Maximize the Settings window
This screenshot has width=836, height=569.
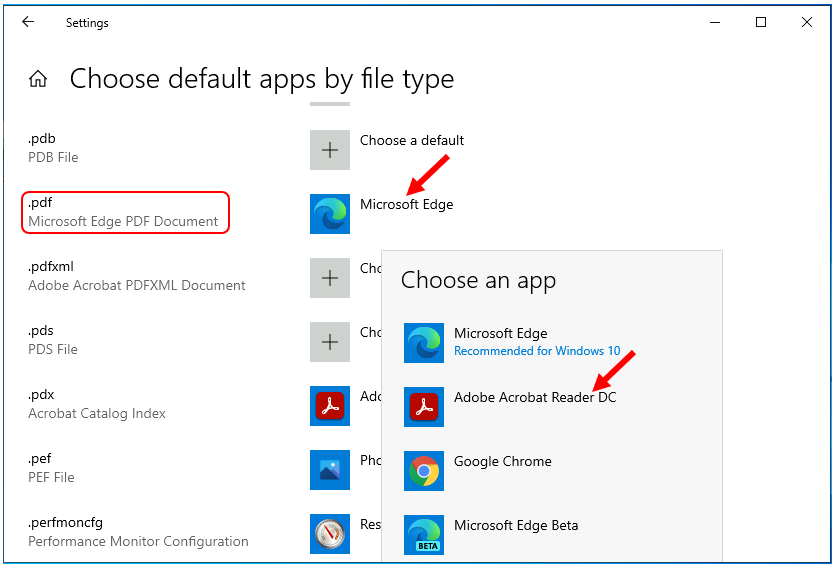761,22
